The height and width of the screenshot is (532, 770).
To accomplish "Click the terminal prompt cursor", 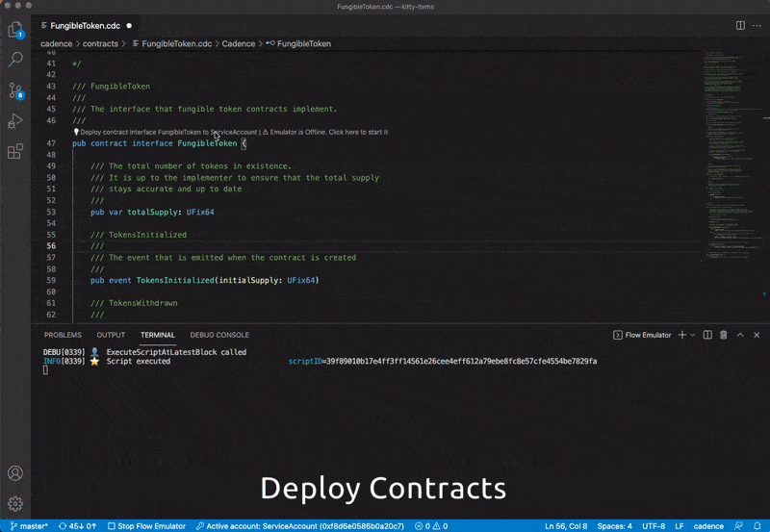I will pos(45,370).
